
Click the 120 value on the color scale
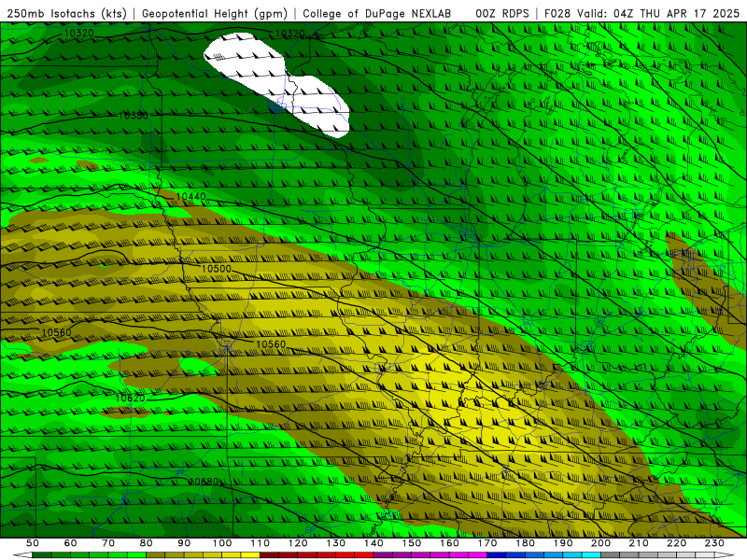pos(298,543)
